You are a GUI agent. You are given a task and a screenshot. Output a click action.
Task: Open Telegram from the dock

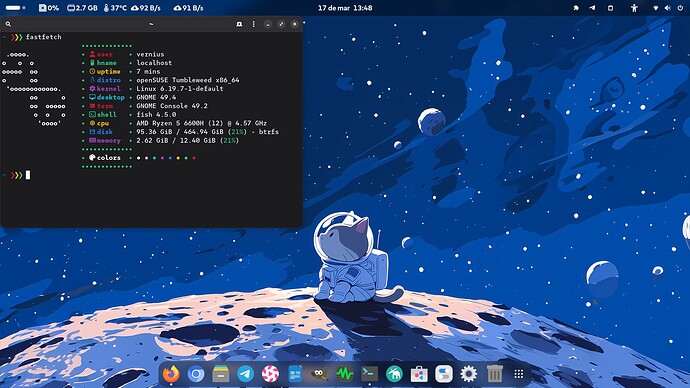point(246,374)
